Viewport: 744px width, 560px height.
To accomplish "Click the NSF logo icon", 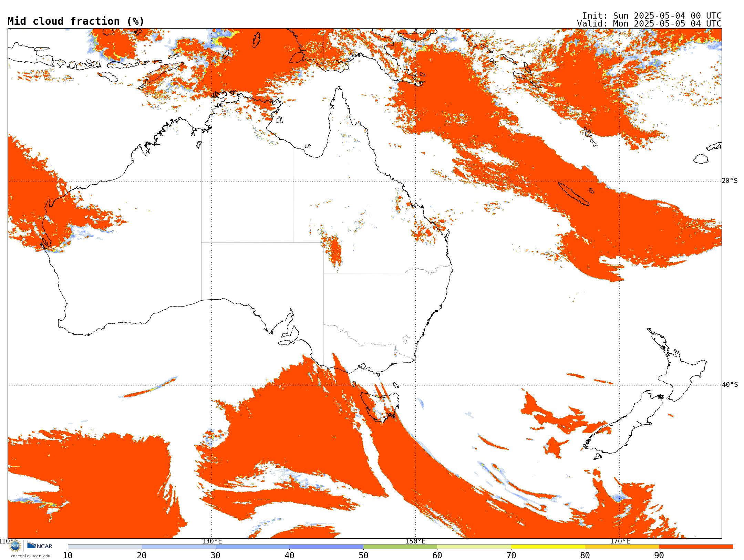I will [15, 546].
